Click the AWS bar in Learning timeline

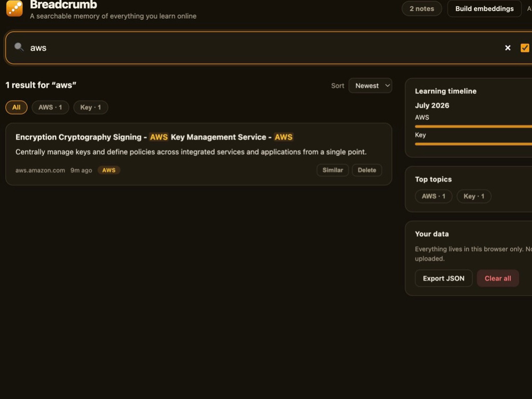coord(473,127)
